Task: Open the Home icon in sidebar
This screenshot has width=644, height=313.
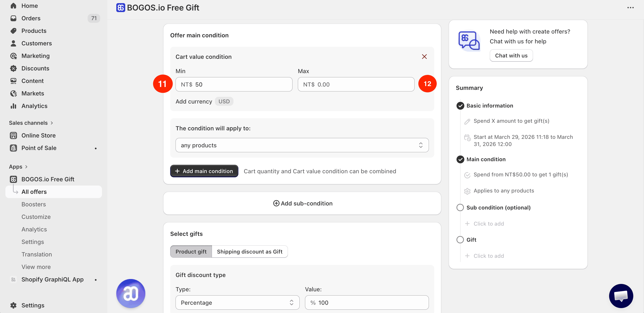Action: pos(13,6)
